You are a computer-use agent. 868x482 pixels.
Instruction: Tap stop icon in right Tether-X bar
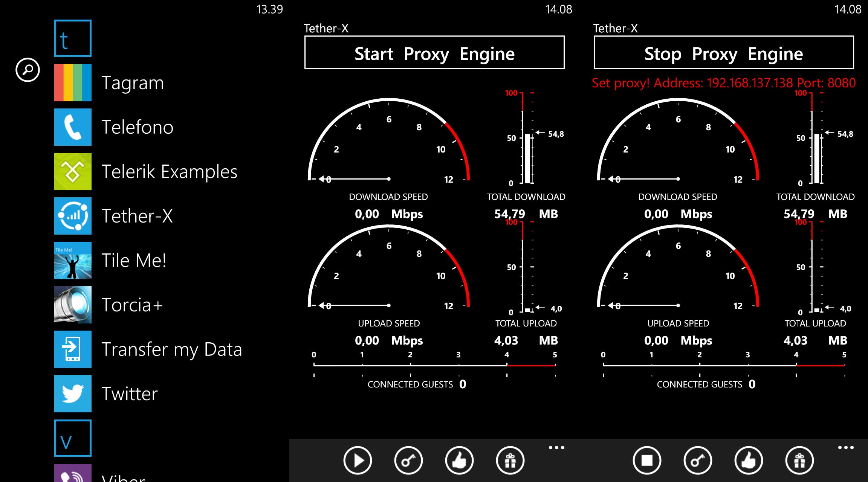[647, 460]
